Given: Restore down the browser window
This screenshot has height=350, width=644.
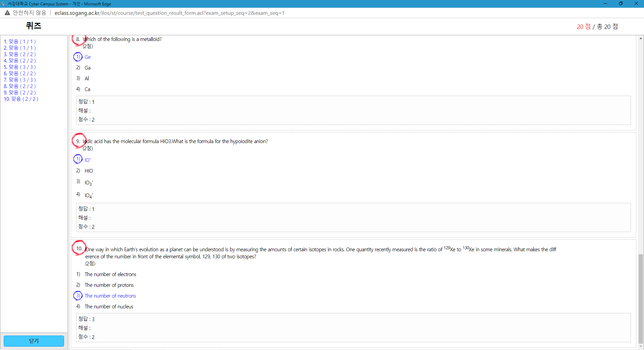Looking at the screenshot, I should click(621, 4).
